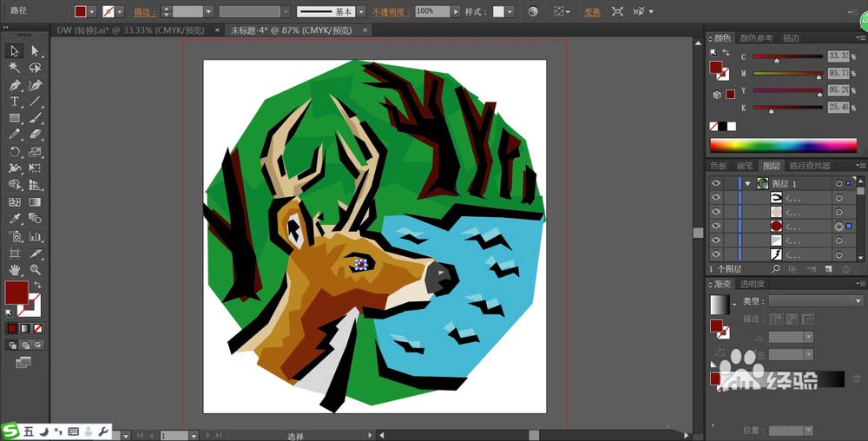
Task: Select the Type tool
Action: coord(15,102)
